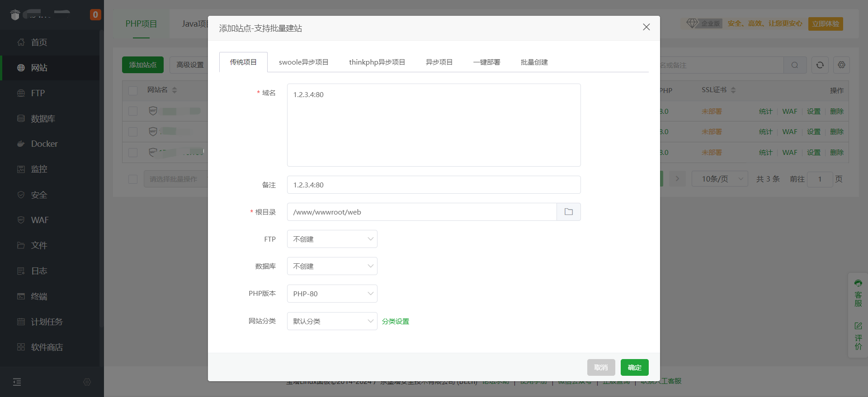Open the 软件商店 sidebar item
This screenshot has height=397, width=868.
click(x=47, y=347)
